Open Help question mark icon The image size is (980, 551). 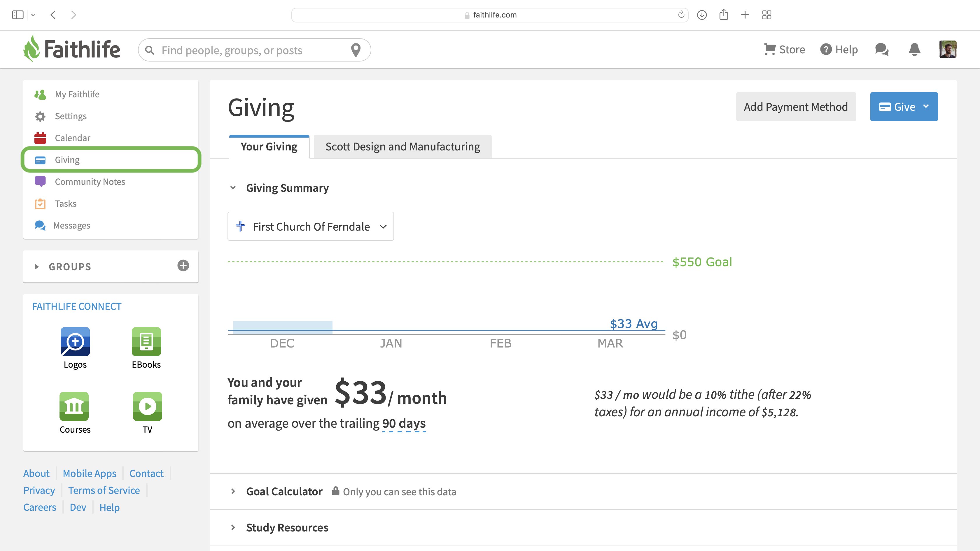825,50
